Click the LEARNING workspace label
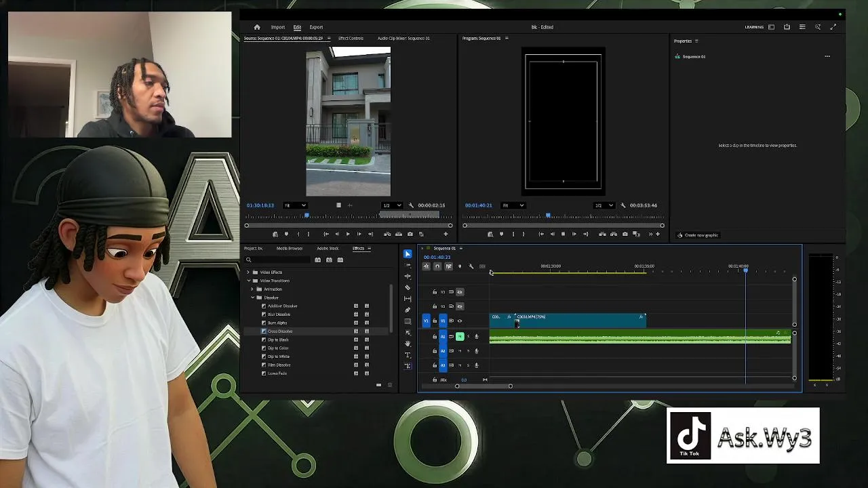 (754, 27)
